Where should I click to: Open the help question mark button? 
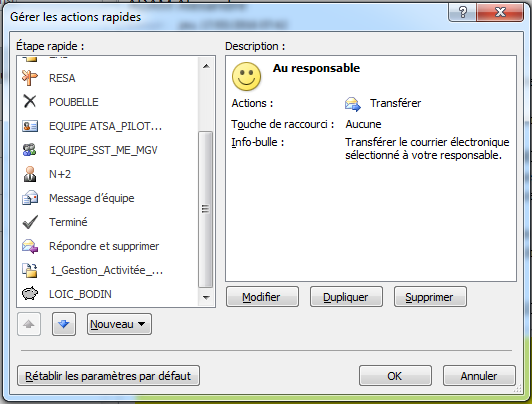pyautogui.click(x=463, y=12)
